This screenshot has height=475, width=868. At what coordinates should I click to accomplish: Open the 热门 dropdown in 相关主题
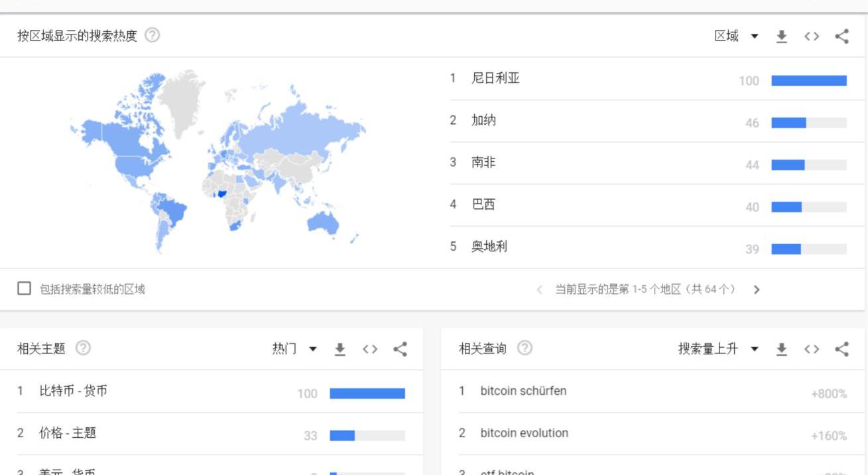[294, 349]
